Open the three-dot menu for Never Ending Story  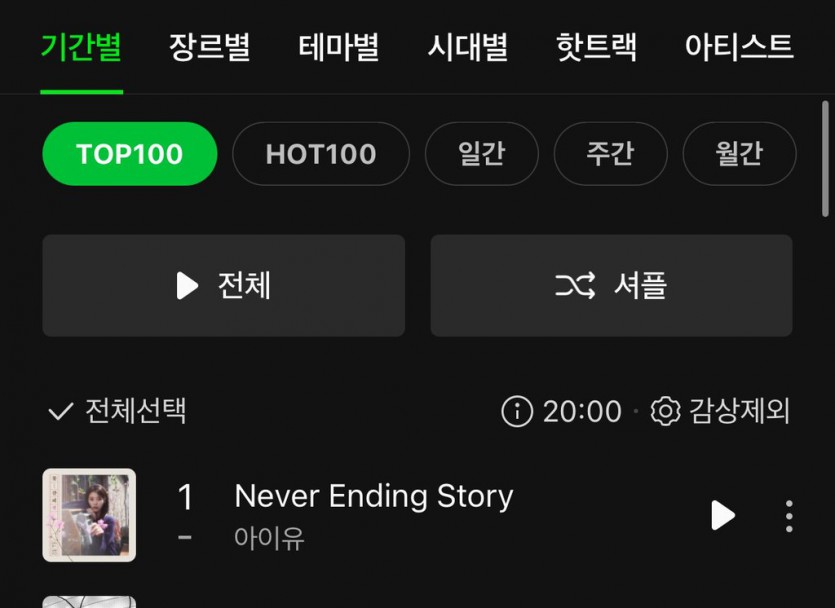[x=789, y=515]
